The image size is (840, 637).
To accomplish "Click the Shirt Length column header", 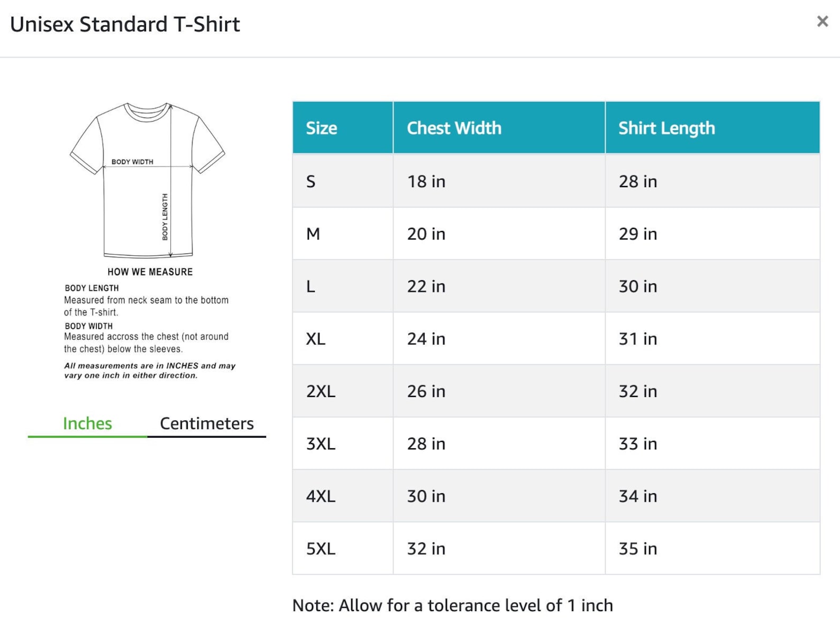I will tap(713, 128).
